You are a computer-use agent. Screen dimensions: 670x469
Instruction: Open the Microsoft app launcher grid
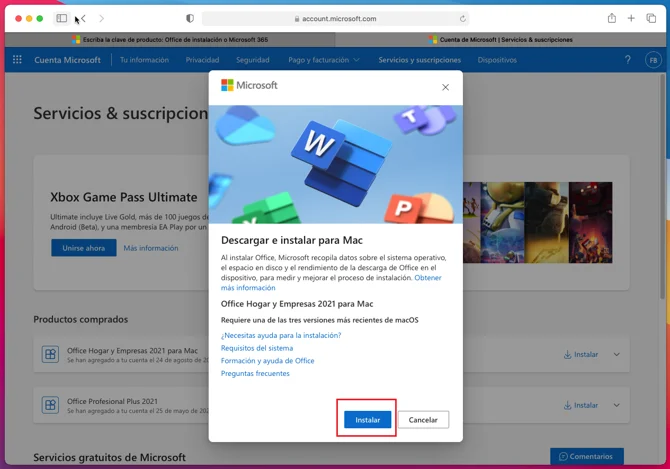coord(17,60)
